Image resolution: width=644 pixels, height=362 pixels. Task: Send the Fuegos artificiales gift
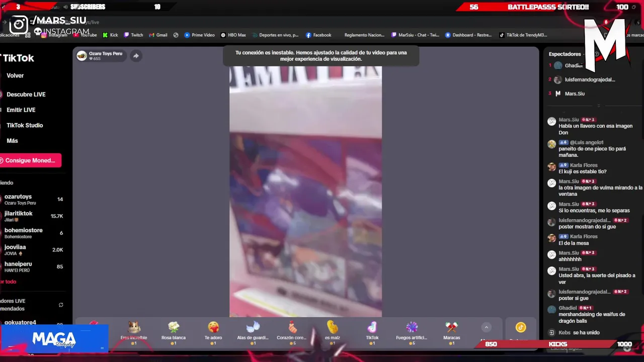412,332
